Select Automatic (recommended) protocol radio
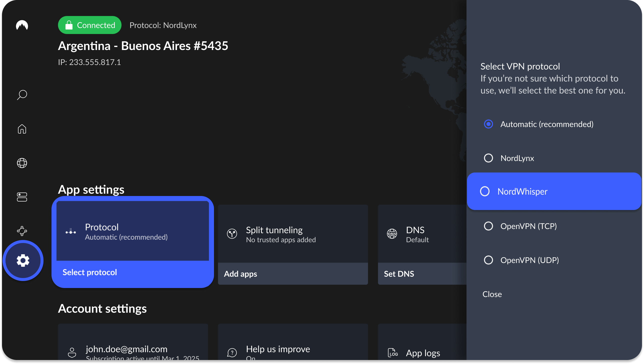 488,124
